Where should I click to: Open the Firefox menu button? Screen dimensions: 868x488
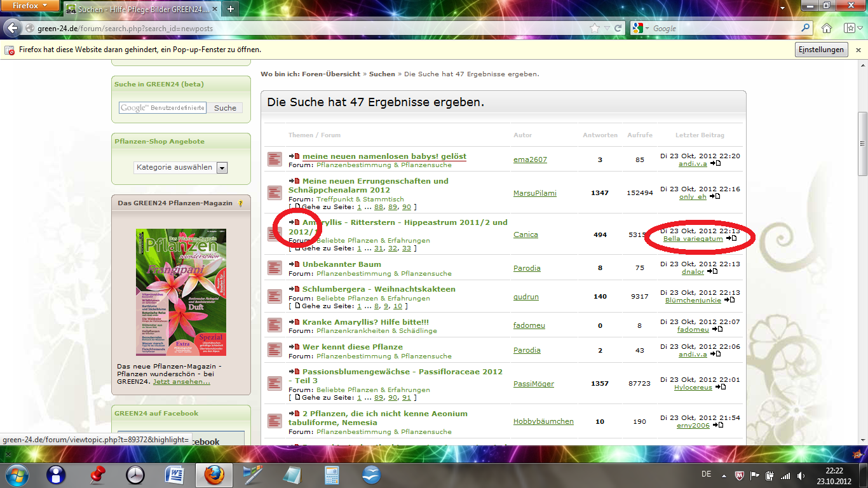click(30, 6)
